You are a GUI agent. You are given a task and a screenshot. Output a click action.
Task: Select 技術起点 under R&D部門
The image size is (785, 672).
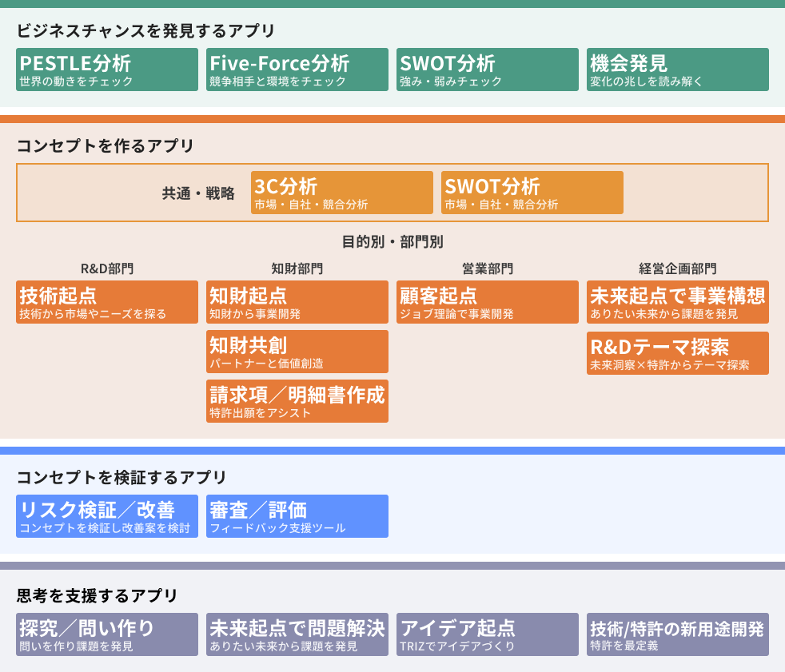tap(107, 302)
